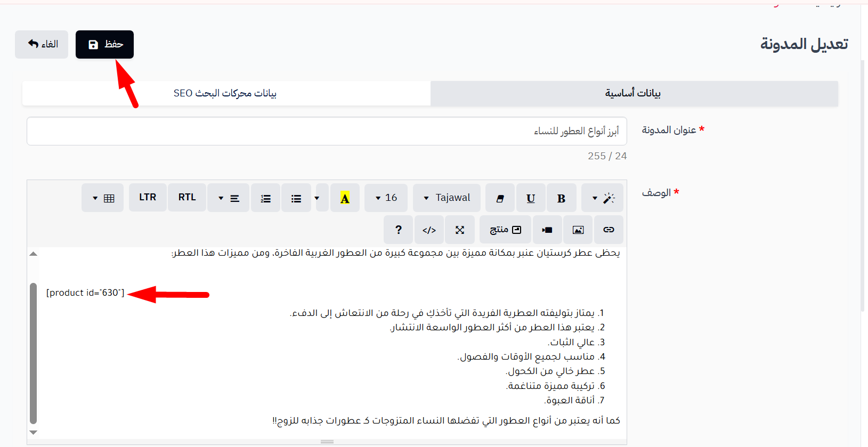Click the حفظ save button
This screenshot has height=447, width=868.
104,44
